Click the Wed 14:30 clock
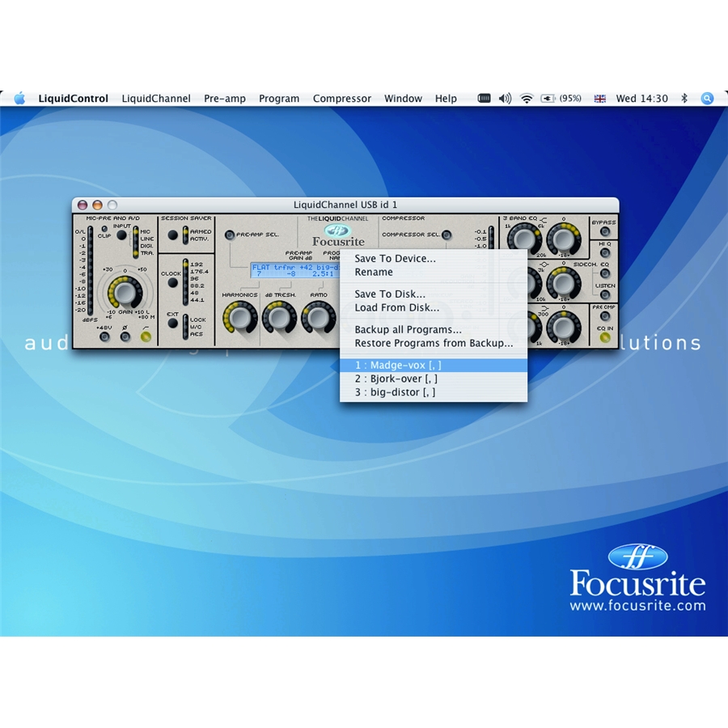 [x=641, y=99]
